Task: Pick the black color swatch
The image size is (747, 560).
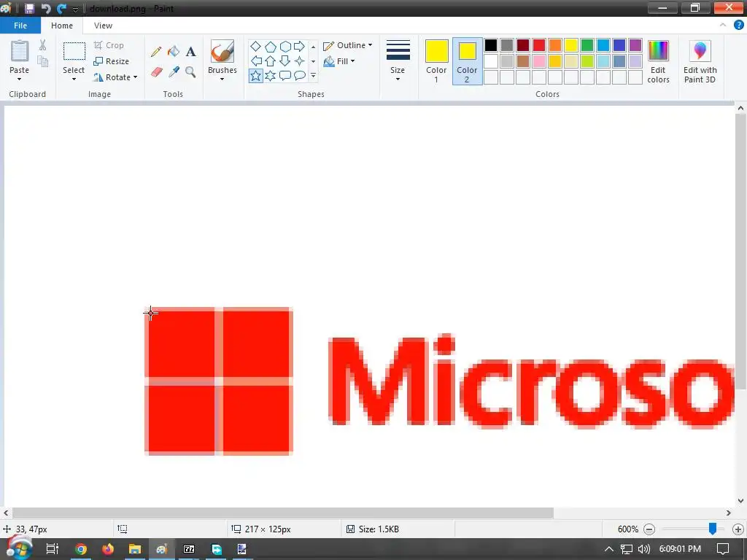Action: pyautogui.click(x=491, y=45)
